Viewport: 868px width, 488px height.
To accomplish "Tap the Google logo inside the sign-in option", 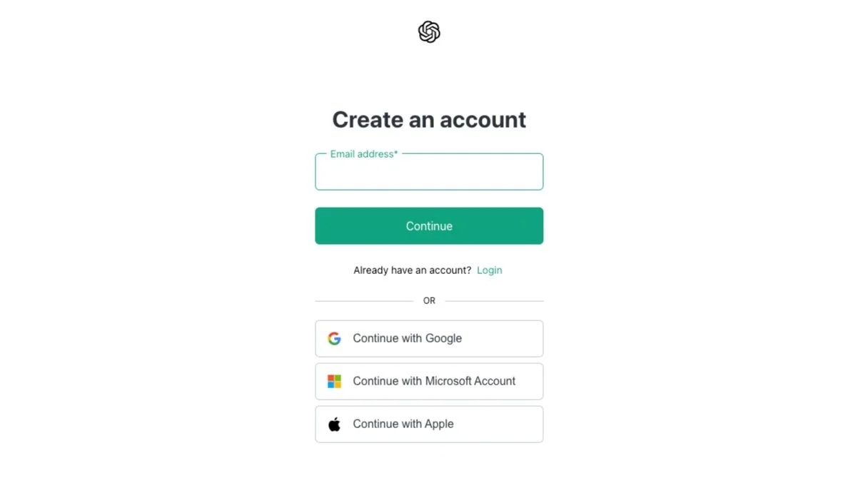I will [x=334, y=338].
